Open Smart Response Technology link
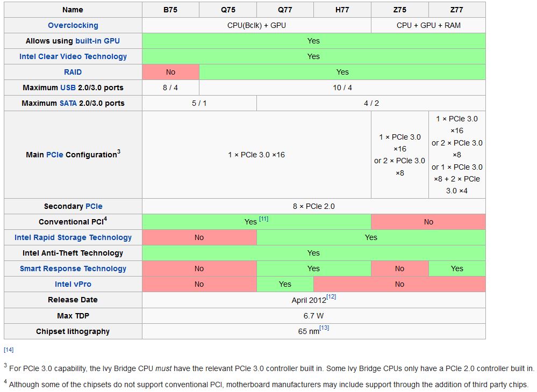Viewport: 537px width, 392px height. coord(73,268)
